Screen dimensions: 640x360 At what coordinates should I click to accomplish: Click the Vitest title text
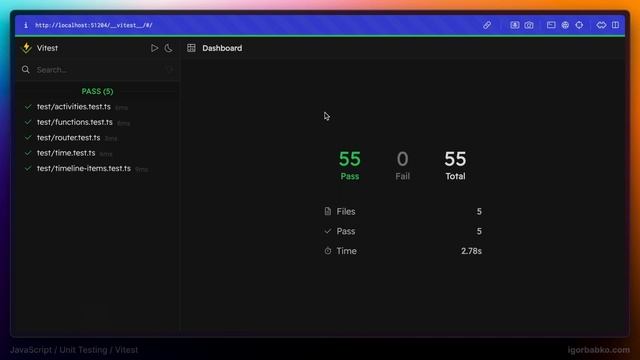47,48
